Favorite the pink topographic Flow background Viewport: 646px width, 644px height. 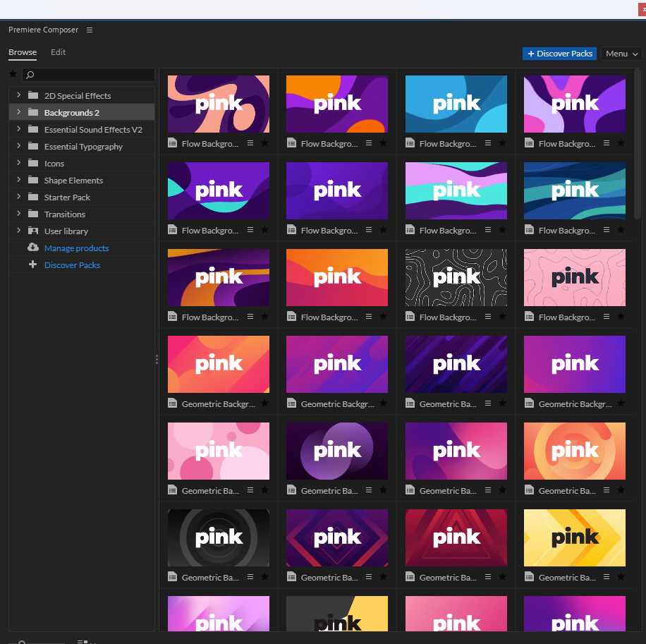pos(621,317)
